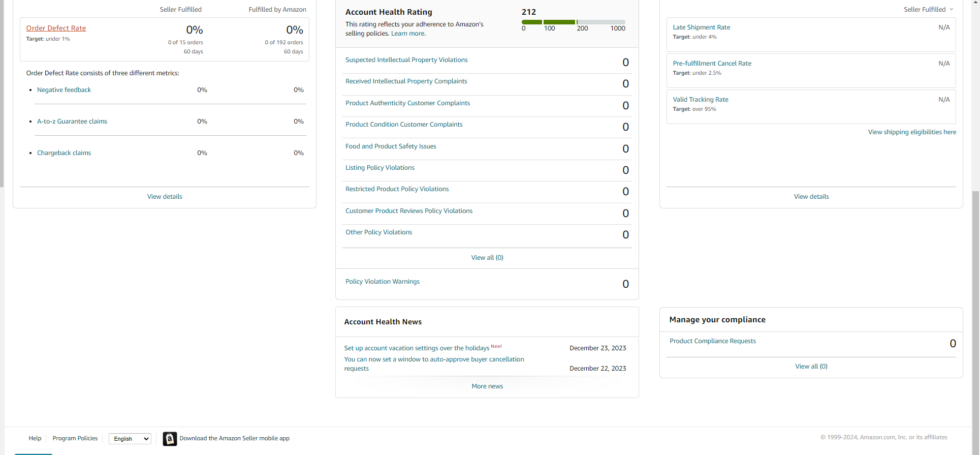Open Chargeback claims details
Screen dimensions: 980x455
[64, 153]
